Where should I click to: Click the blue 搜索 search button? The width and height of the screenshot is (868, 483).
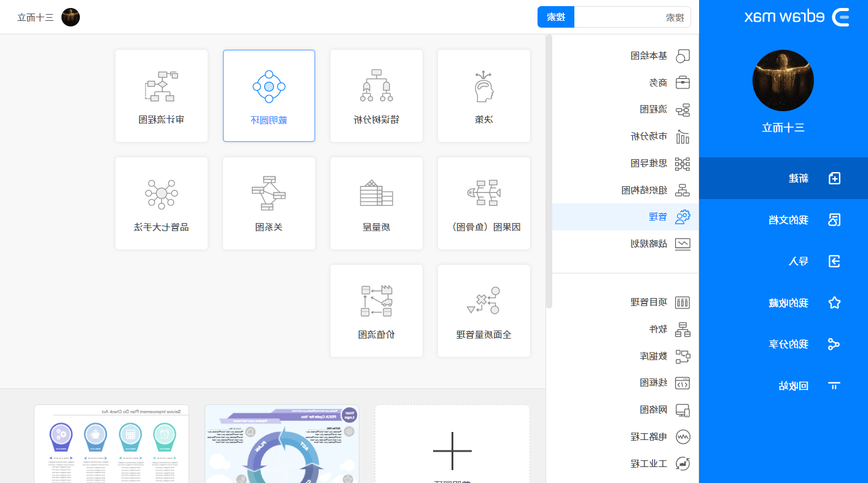(556, 17)
